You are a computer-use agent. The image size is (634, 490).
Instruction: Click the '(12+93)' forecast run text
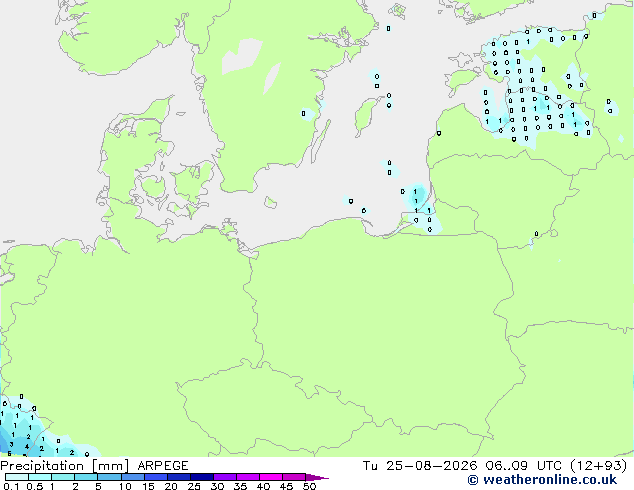[x=598, y=466]
